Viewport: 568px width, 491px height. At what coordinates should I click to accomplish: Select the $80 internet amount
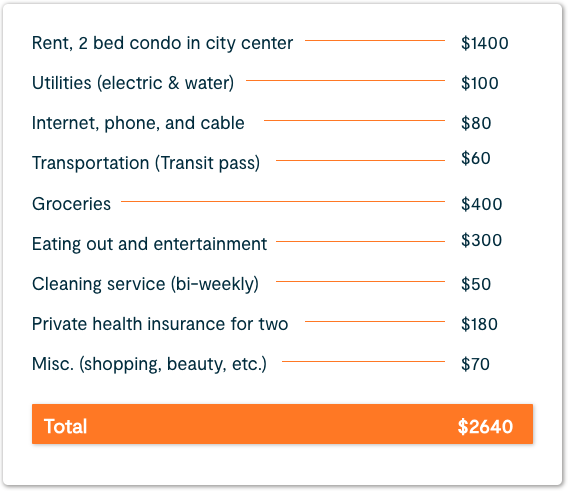coord(476,123)
